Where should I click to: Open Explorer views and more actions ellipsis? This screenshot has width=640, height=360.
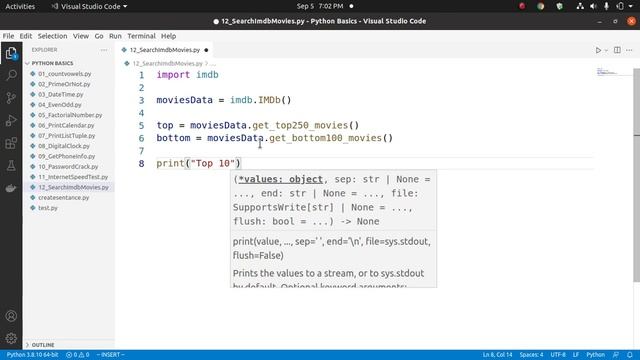[x=104, y=50]
